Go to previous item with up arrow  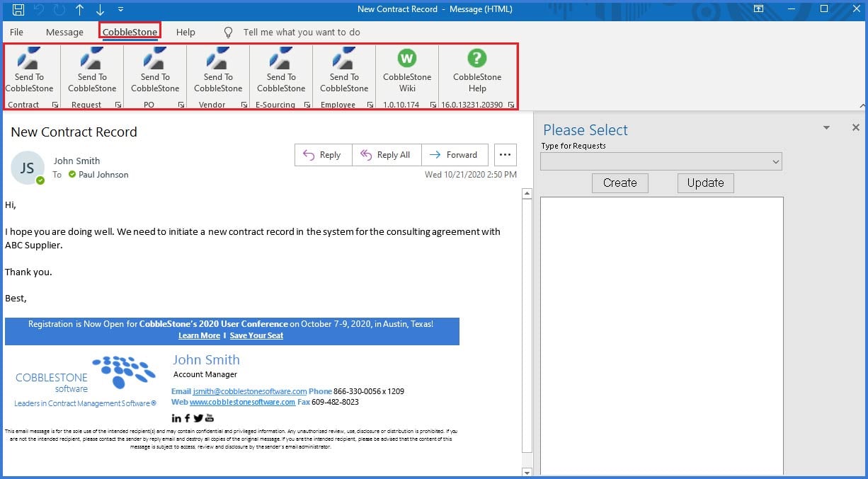pos(79,9)
